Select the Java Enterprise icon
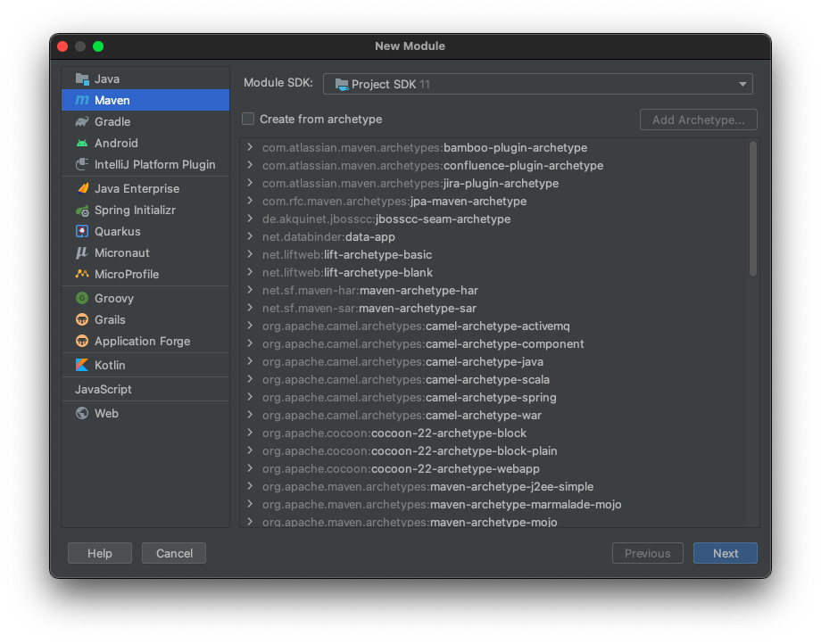The image size is (821, 644). [82, 188]
